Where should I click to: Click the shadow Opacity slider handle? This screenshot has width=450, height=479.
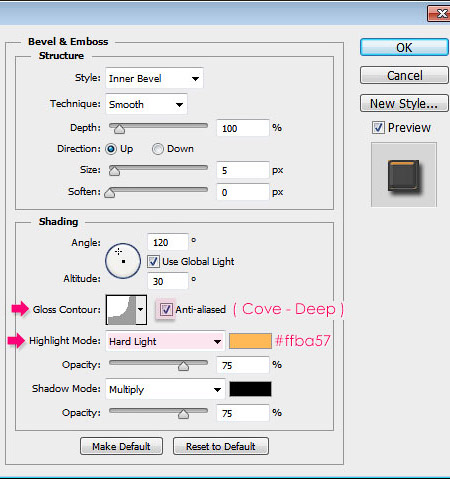(183, 414)
